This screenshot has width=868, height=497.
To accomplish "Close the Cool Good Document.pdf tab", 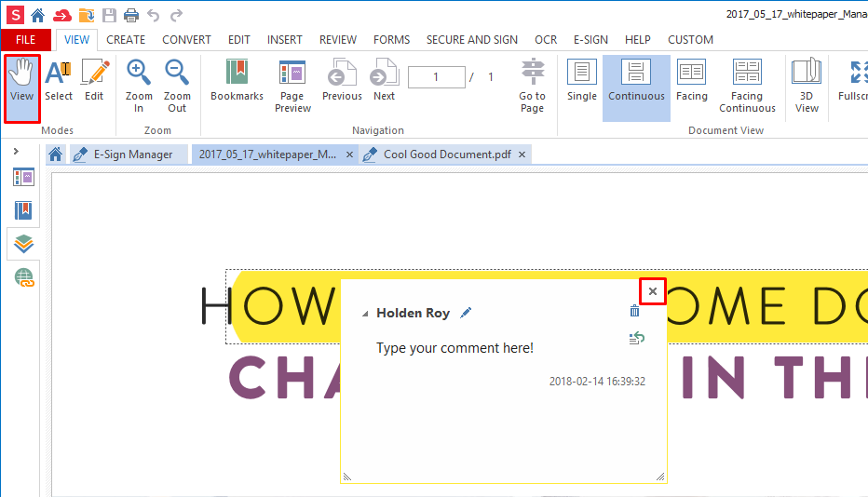I will click(x=522, y=154).
